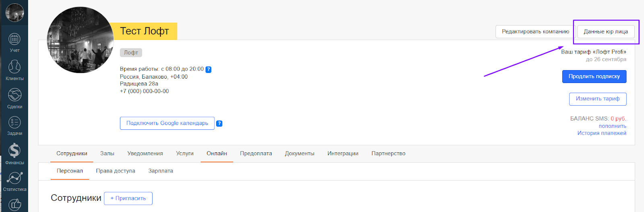Open Финансы dollar icon
Screen dimensions: 644x212
[14, 151]
